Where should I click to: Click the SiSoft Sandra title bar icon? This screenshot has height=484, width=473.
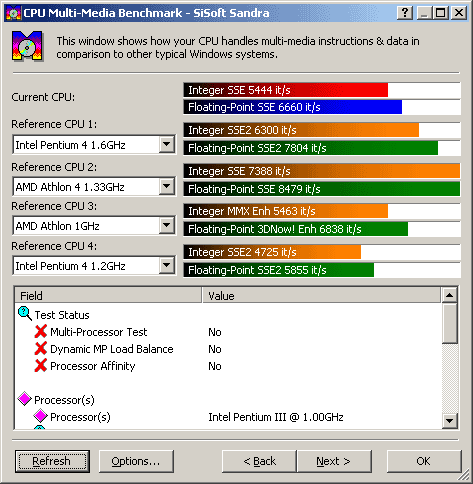tap(14, 13)
